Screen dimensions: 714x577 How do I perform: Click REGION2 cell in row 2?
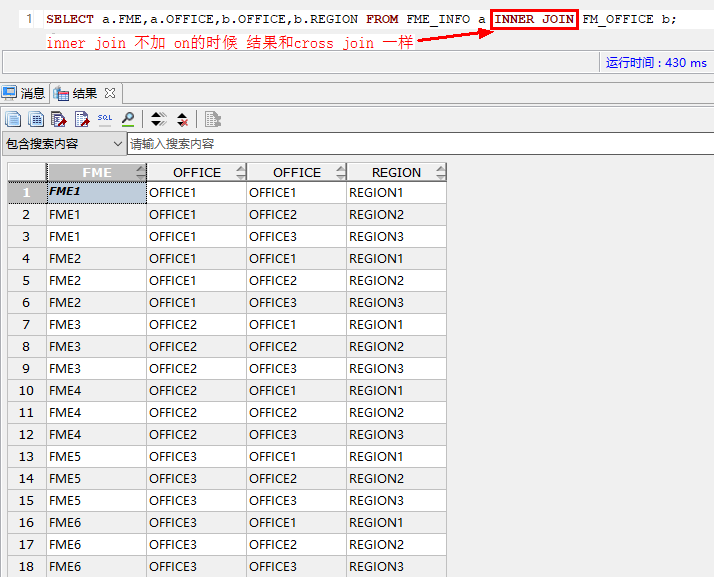[x=397, y=214]
